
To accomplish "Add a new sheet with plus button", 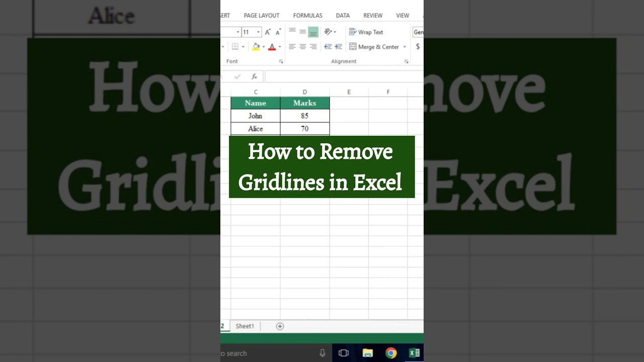I will click(280, 326).
